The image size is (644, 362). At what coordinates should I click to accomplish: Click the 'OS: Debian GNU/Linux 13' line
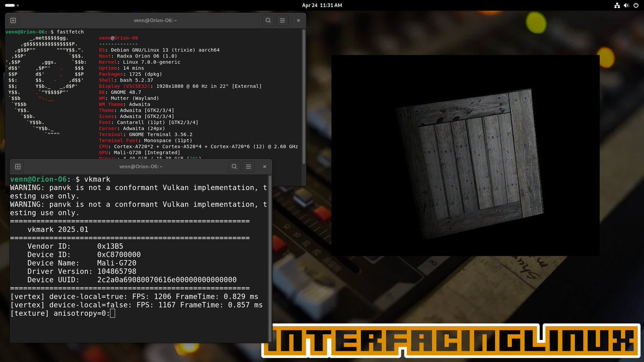click(159, 50)
